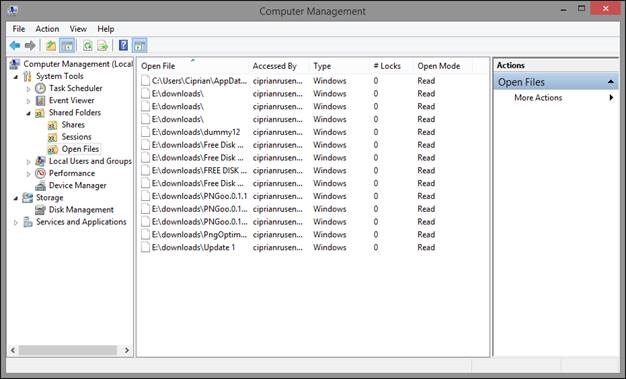The width and height of the screenshot is (626, 379).
Task: Click the tree pane scroll left arrow
Action: point(13,350)
